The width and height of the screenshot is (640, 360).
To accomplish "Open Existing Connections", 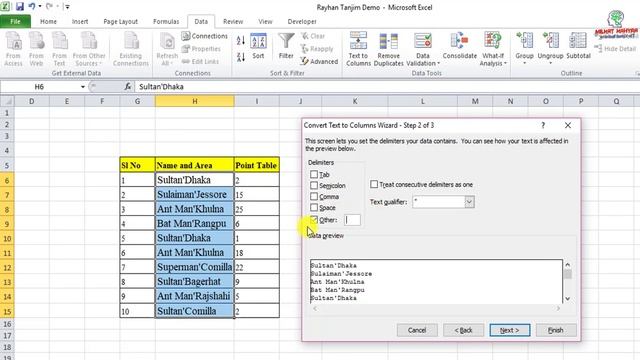I will pos(131,49).
